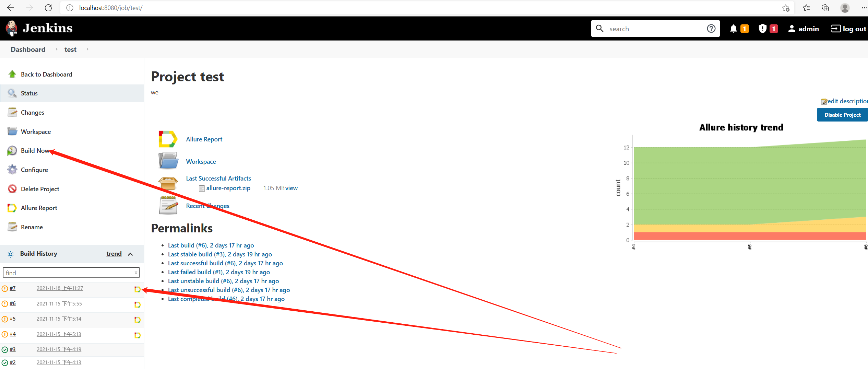Click the large Allure Report logo icon
Screen dimensions: 868x369
coord(168,139)
